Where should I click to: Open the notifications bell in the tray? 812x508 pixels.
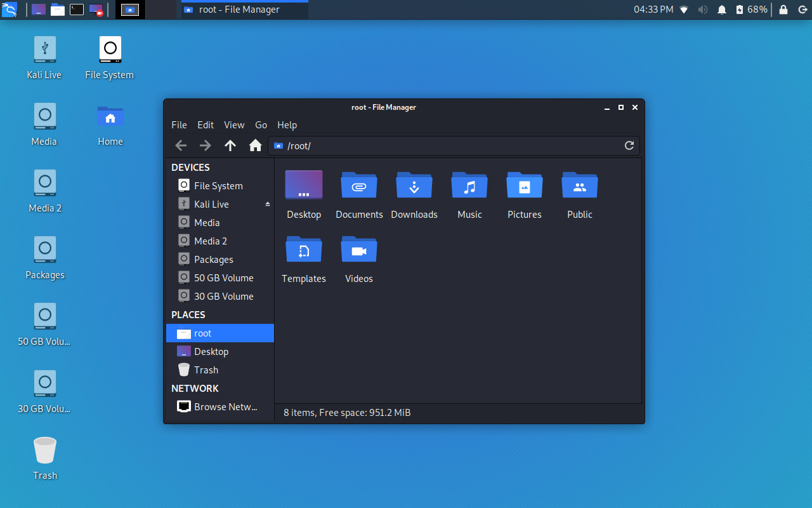722,10
